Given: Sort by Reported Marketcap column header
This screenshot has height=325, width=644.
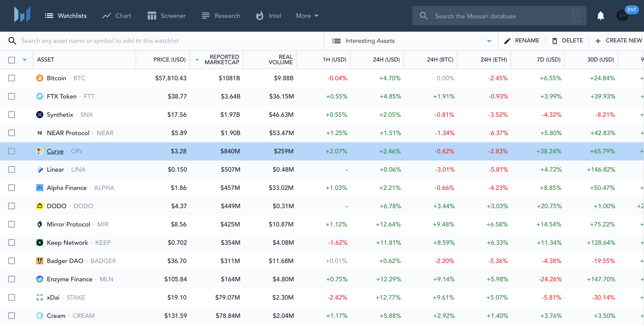Looking at the screenshot, I should tap(222, 60).
